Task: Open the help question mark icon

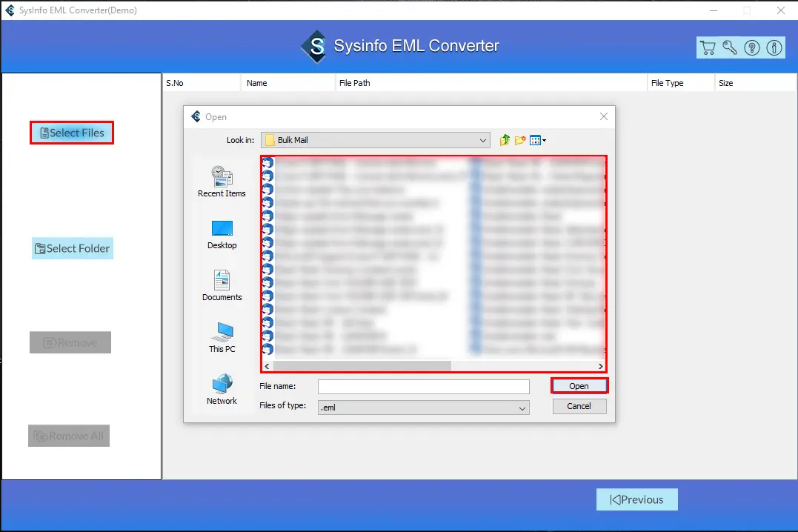Action: click(x=751, y=48)
